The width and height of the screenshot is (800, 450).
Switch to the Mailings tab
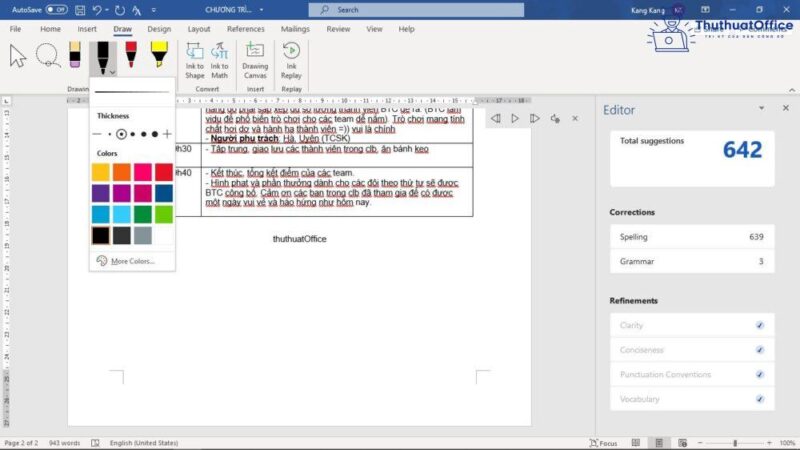295,29
